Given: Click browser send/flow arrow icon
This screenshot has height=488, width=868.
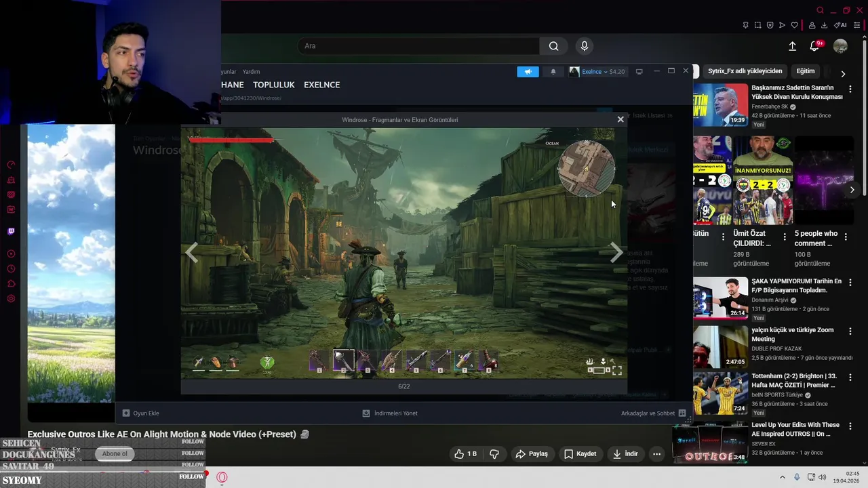Looking at the screenshot, I should [x=782, y=25].
